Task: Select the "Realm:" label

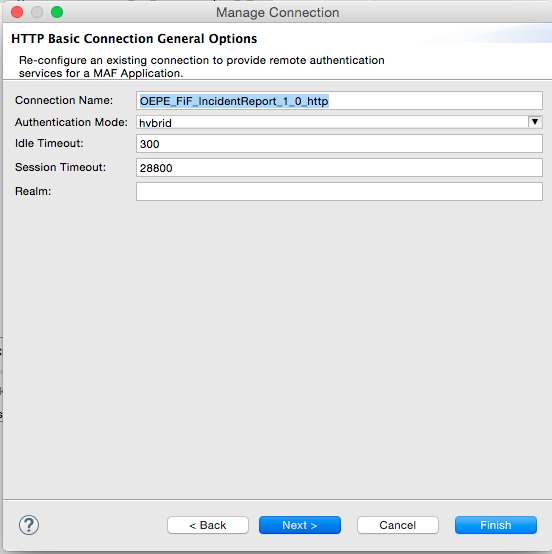Action: point(33,191)
